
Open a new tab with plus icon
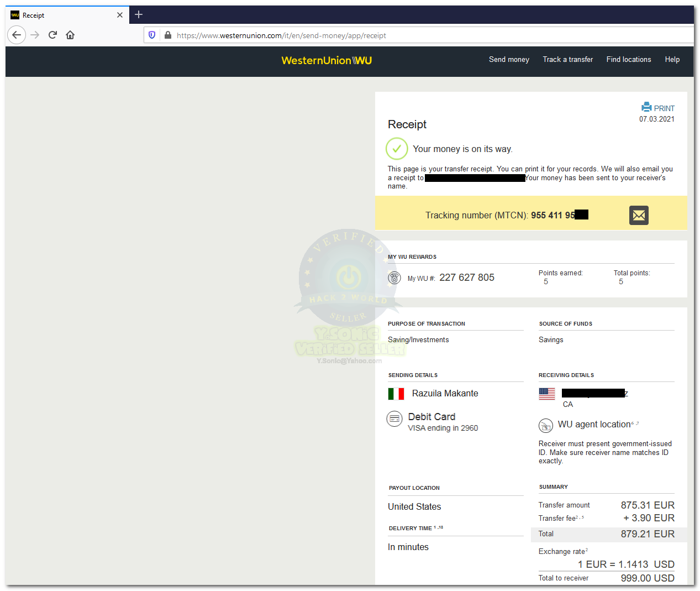[x=139, y=14]
